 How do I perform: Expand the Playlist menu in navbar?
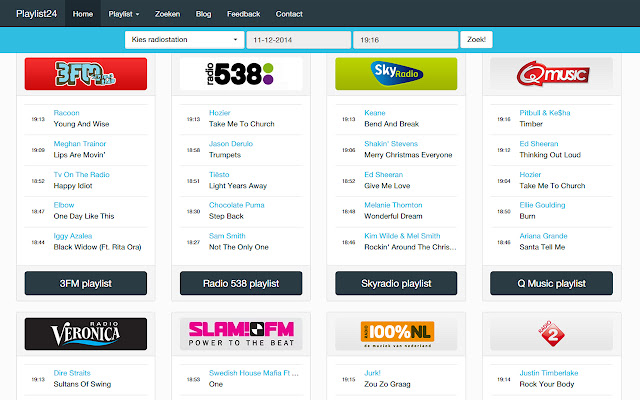[x=124, y=14]
